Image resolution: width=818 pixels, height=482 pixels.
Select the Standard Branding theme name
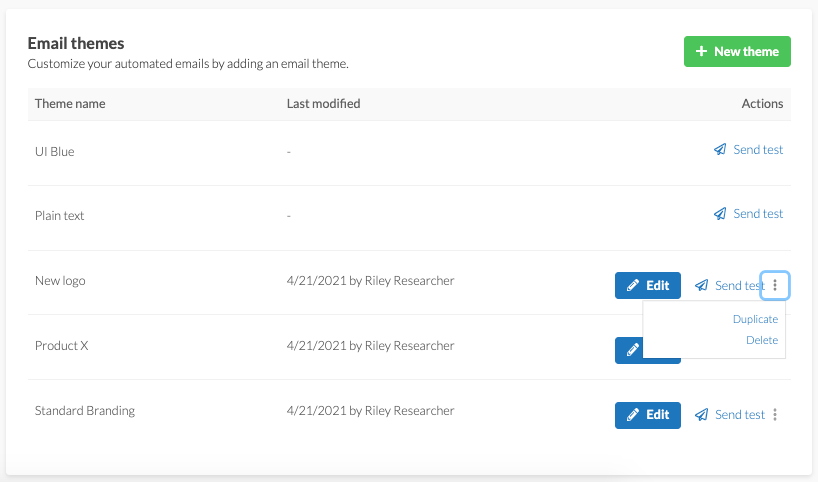point(85,411)
